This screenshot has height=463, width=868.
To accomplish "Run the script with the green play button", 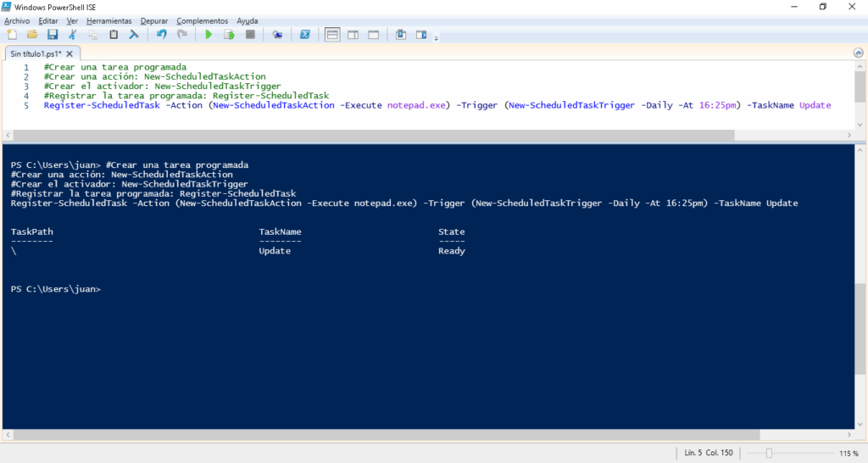I will coord(209,35).
